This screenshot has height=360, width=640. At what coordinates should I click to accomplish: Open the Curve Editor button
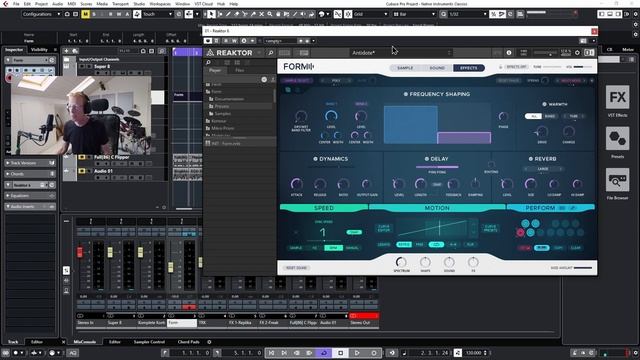click(x=384, y=228)
